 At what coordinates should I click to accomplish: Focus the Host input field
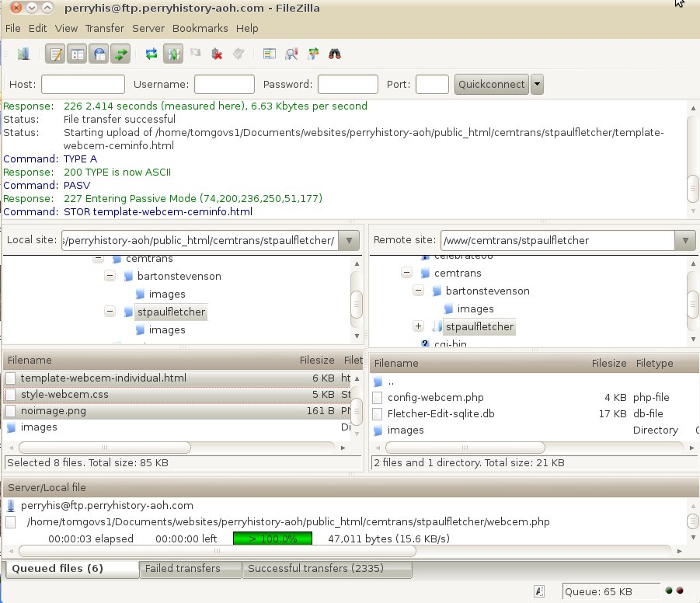83,84
